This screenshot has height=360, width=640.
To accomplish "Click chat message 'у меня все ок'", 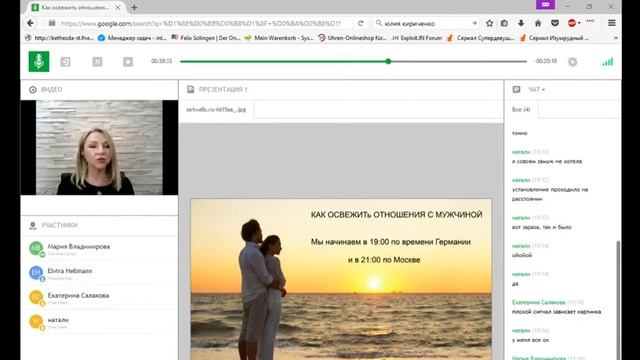I will click(530, 340).
